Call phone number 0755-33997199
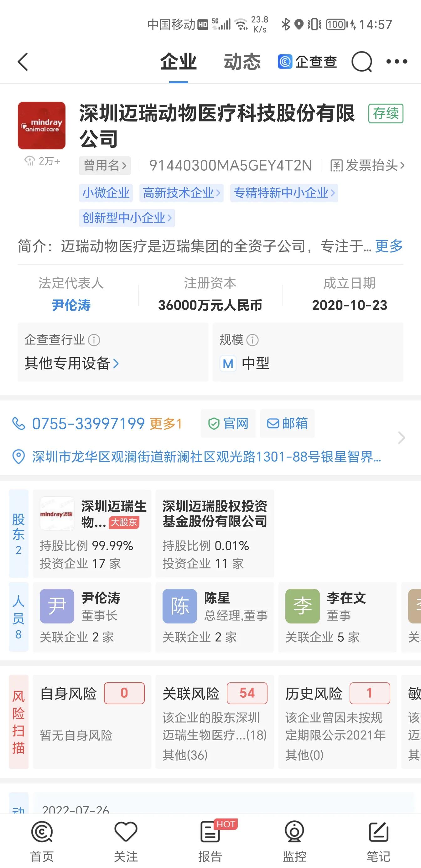Screen dimensions: 421x868 click(x=88, y=424)
